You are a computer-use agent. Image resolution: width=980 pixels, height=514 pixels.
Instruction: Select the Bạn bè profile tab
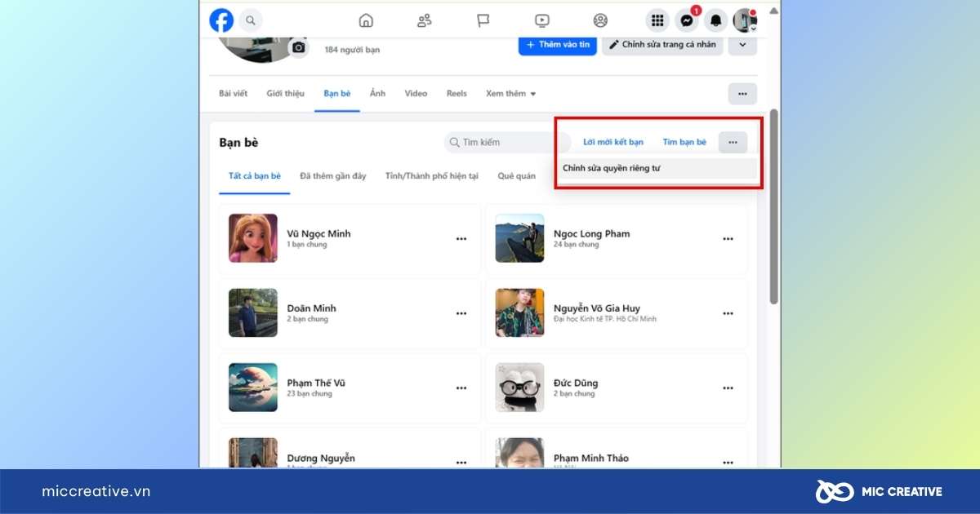tap(337, 94)
